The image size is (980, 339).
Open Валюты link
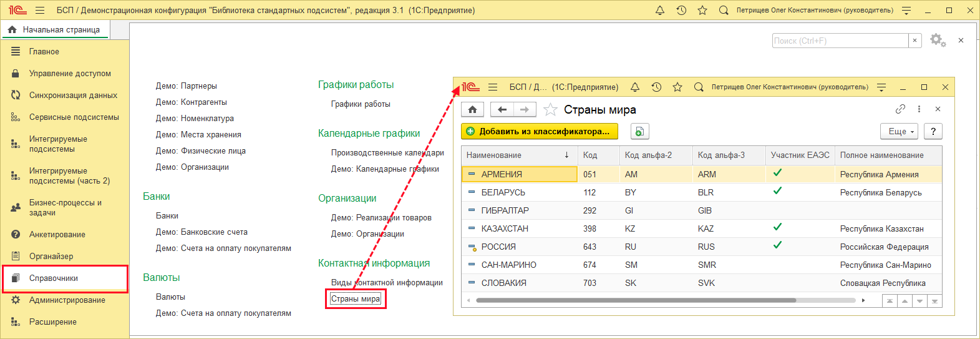point(170,297)
